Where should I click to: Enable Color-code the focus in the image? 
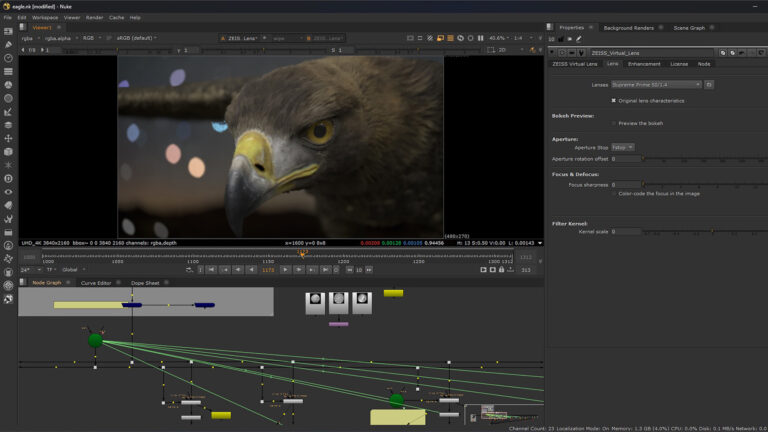614,193
